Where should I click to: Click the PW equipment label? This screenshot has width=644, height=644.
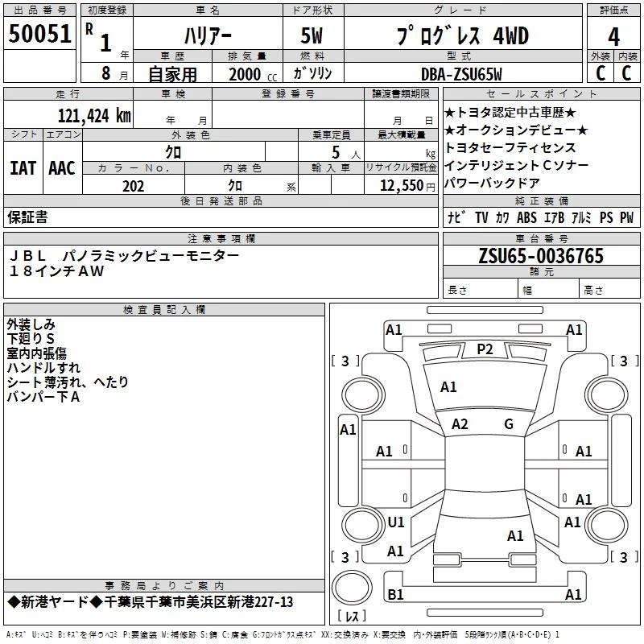[627, 217]
